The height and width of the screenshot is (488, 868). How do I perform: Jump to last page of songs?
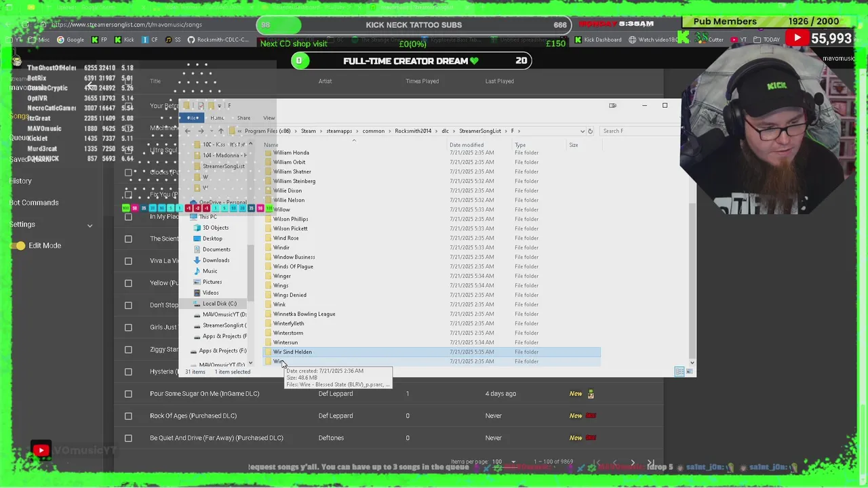tap(651, 463)
